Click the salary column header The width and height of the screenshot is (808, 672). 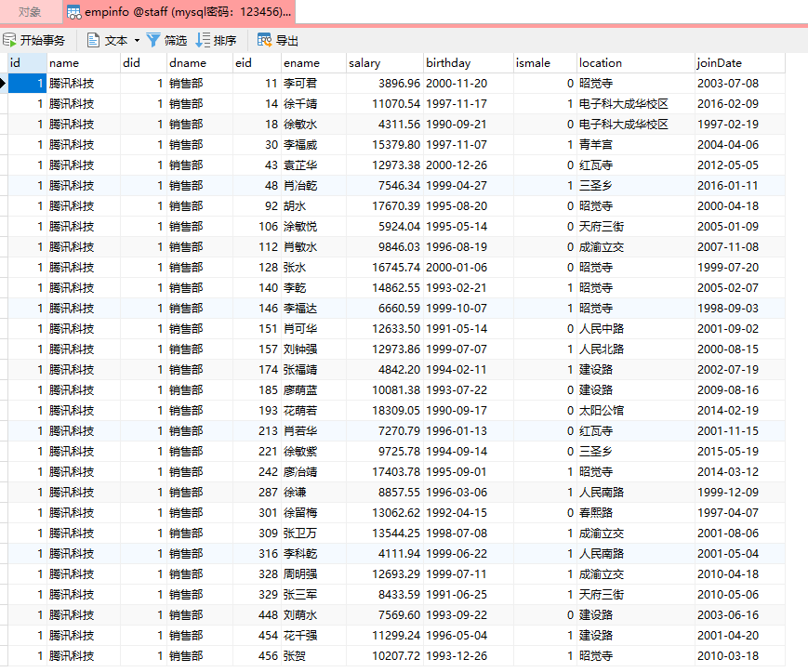(x=385, y=63)
